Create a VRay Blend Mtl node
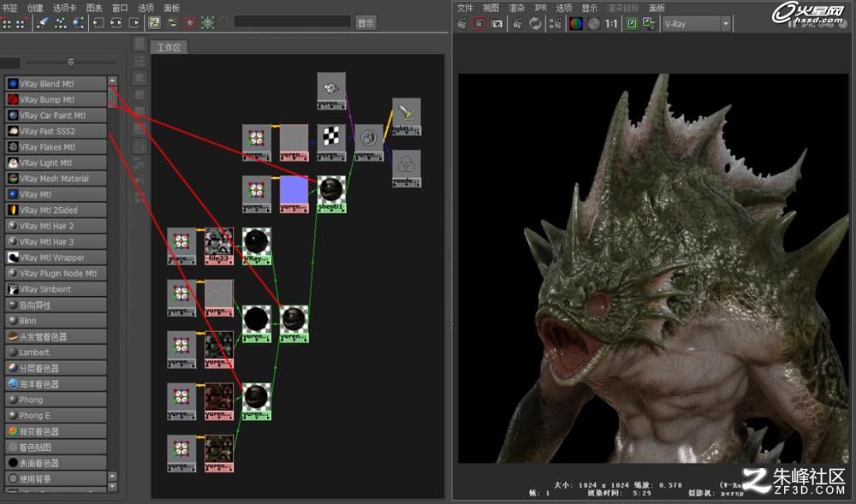The height and width of the screenshot is (504, 856). coord(56,84)
